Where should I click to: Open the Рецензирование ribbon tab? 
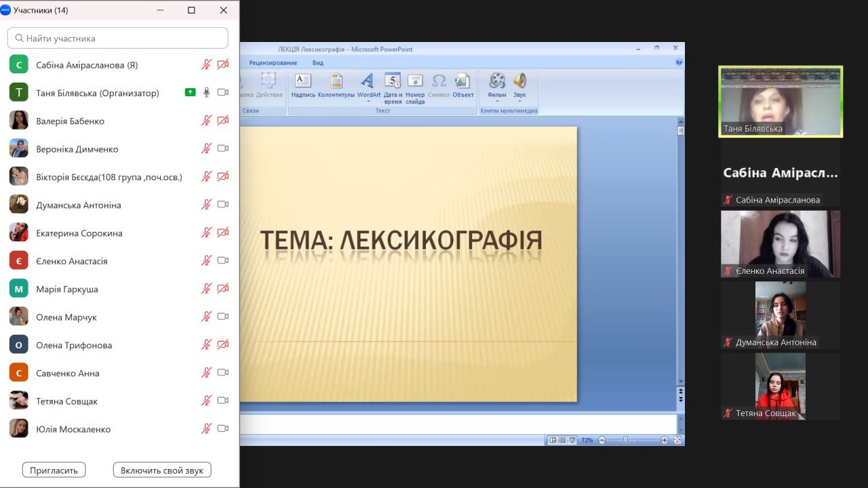273,63
